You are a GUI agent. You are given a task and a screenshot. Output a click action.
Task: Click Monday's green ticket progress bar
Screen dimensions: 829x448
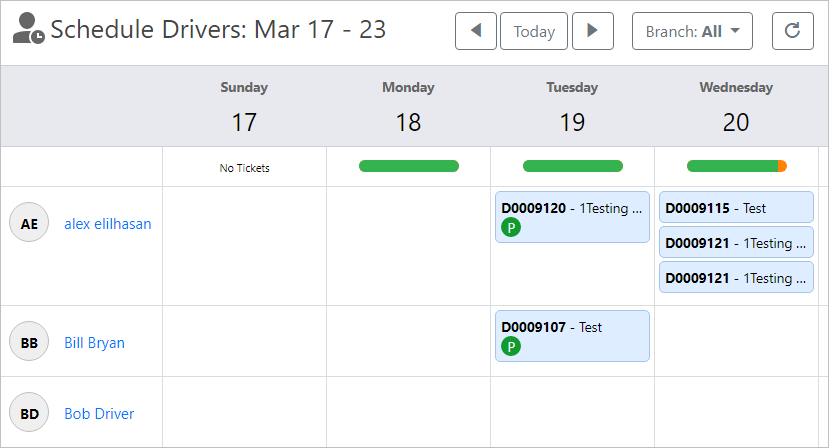pos(408,166)
